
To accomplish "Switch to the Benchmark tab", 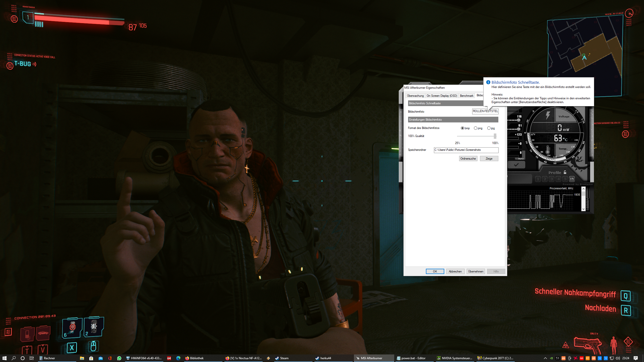I will (x=466, y=96).
